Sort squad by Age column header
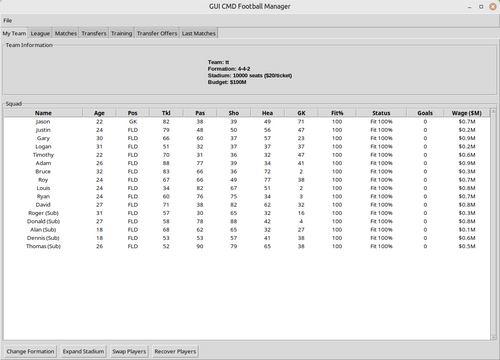The image size is (500, 360). [99, 113]
